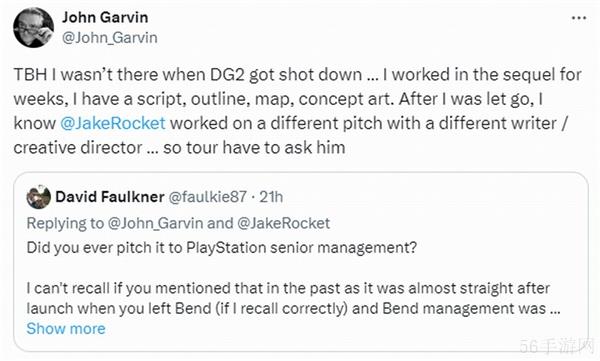The image size is (600, 361).
Task: Open John Garvin's profile picture
Action: [x=33, y=28]
